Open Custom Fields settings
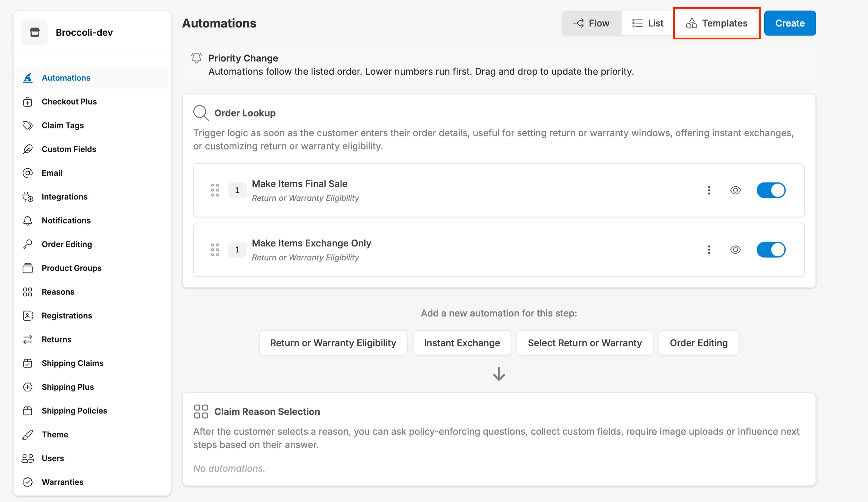The image size is (868, 502). click(69, 149)
